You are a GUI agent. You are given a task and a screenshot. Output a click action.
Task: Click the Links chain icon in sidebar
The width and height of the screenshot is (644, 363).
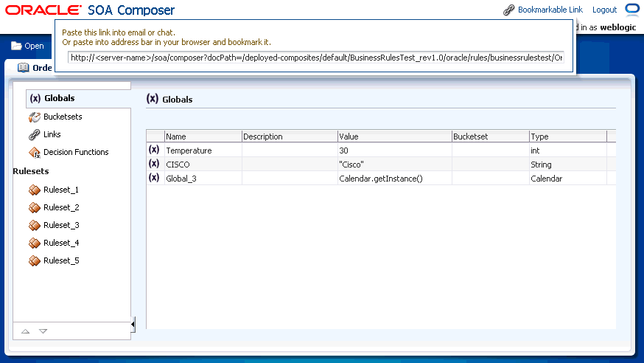point(34,134)
